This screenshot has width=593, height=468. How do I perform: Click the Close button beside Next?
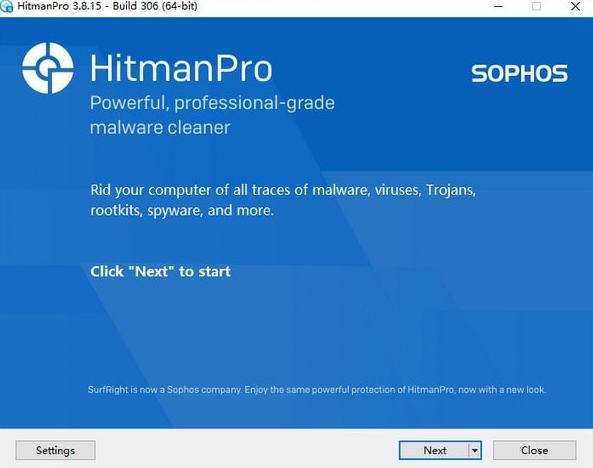point(534,450)
